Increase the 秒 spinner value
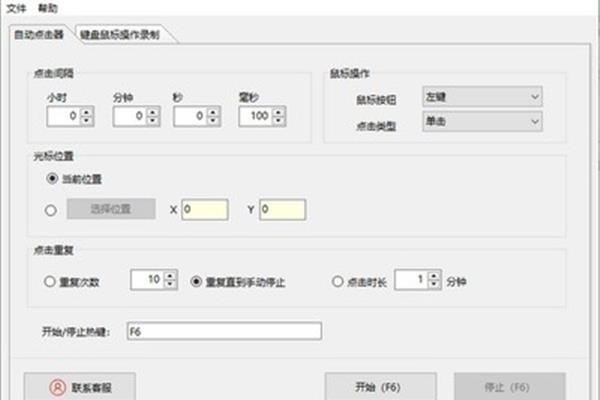This screenshot has height=400, width=600. (214, 112)
